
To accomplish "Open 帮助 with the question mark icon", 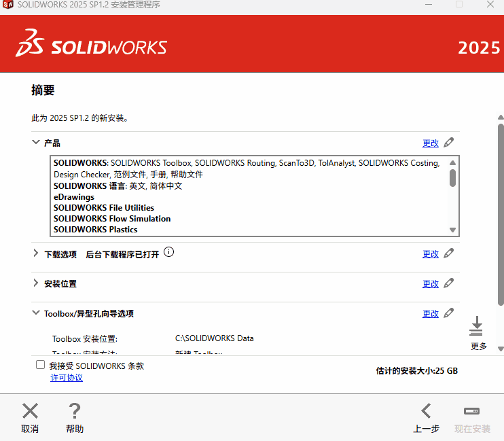I will (x=75, y=411).
